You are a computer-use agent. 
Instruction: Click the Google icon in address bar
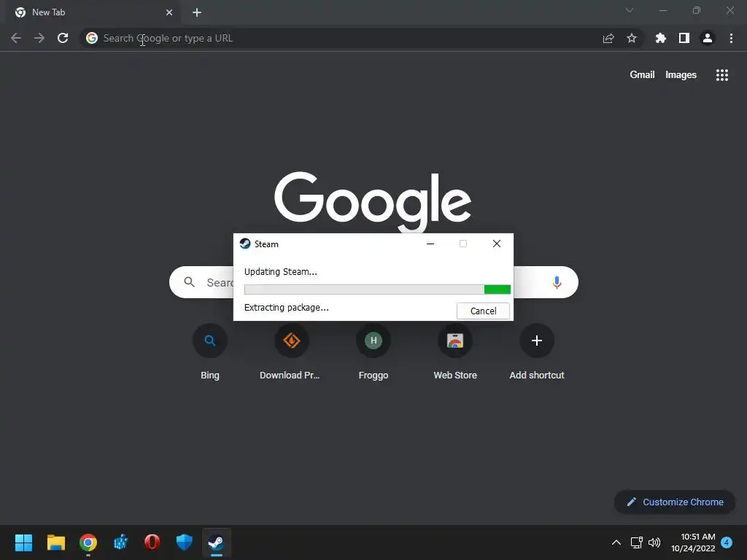pos(92,38)
